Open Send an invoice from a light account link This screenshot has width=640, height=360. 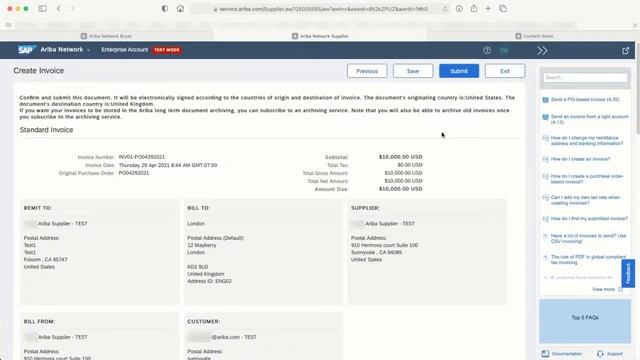589,119
